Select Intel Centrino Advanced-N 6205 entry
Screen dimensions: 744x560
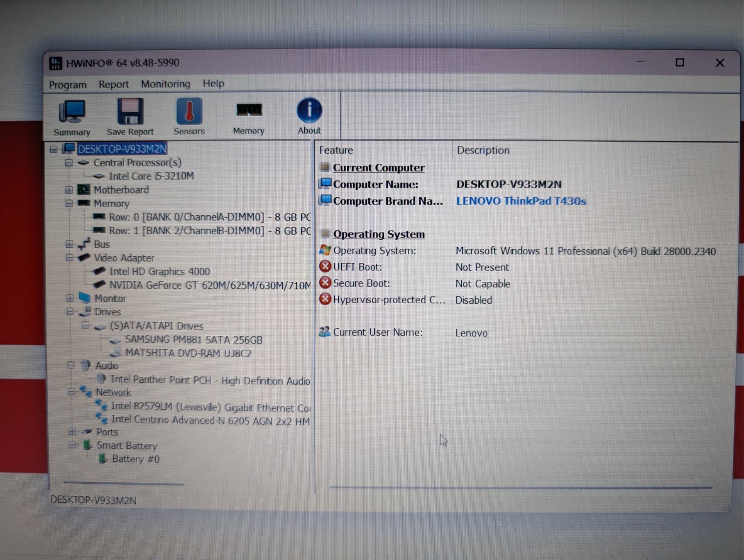(x=211, y=420)
